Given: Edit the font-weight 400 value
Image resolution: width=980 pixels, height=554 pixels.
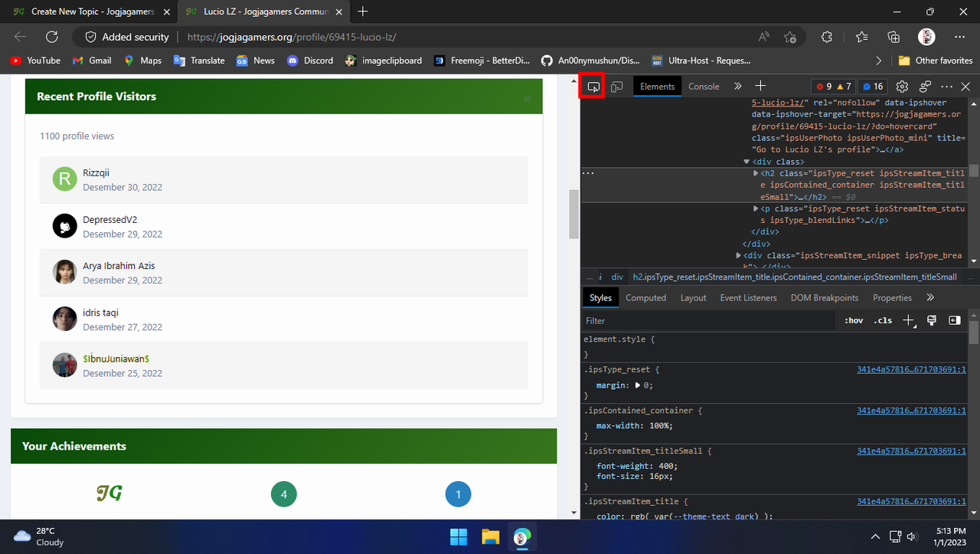Looking at the screenshot, I should point(666,466).
